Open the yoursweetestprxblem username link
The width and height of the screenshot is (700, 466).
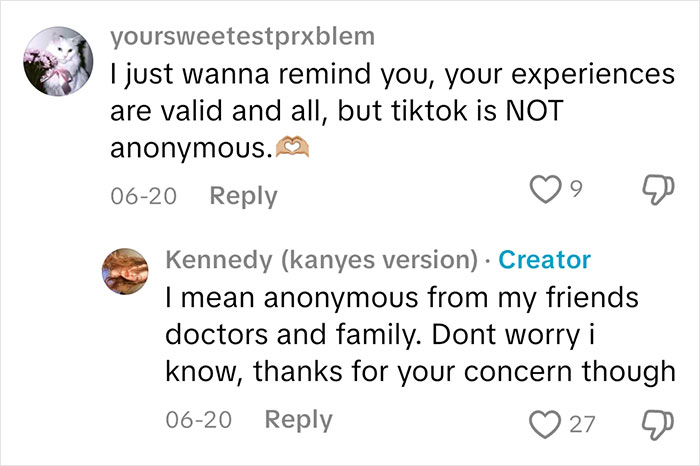click(x=242, y=37)
